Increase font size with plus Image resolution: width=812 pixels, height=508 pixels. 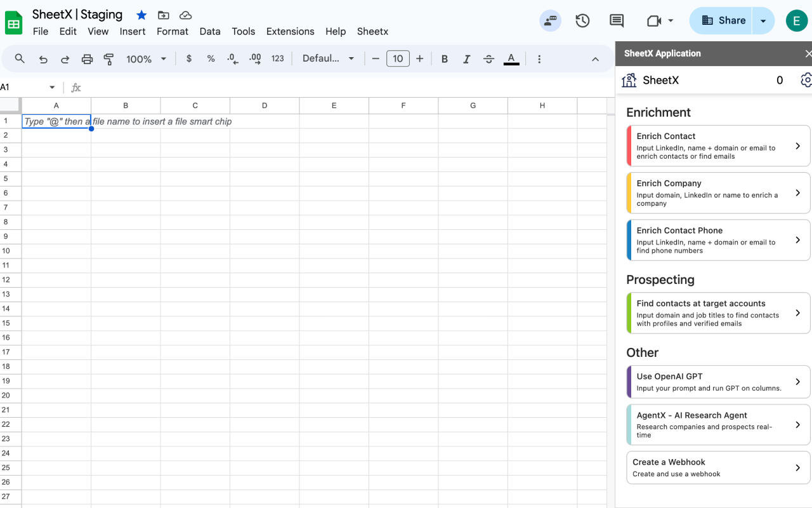coord(419,58)
